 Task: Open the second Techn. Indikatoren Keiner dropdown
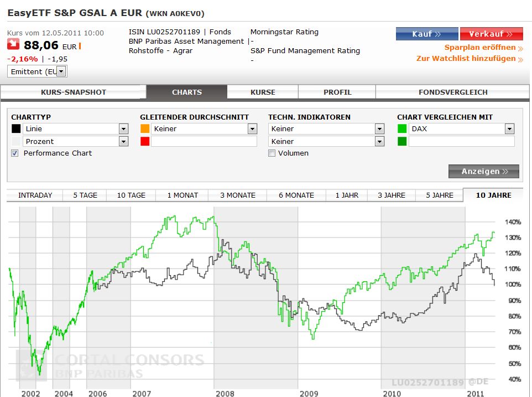(326, 141)
